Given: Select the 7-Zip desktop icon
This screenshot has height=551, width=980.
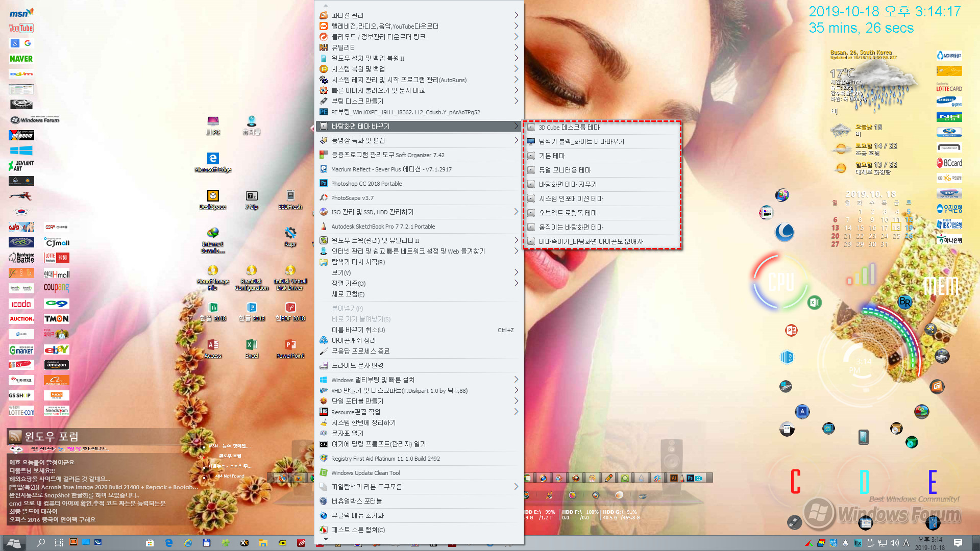Looking at the screenshot, I should pos(252,199).
